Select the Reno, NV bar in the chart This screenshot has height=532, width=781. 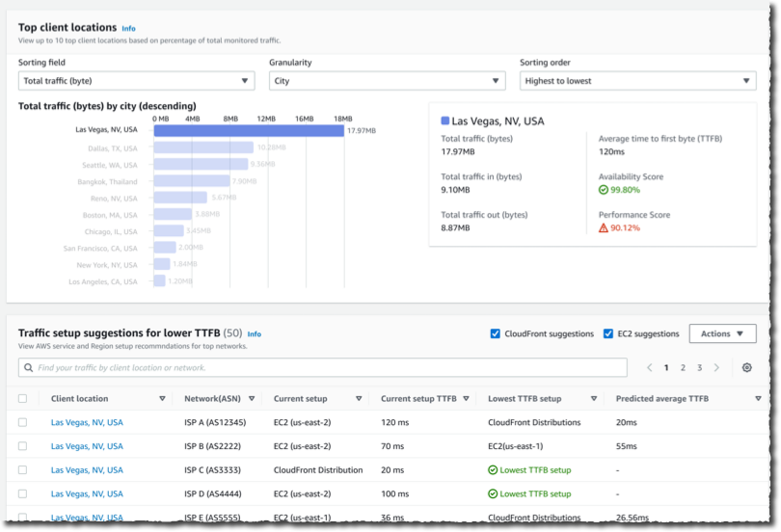(x=180, y=198)
